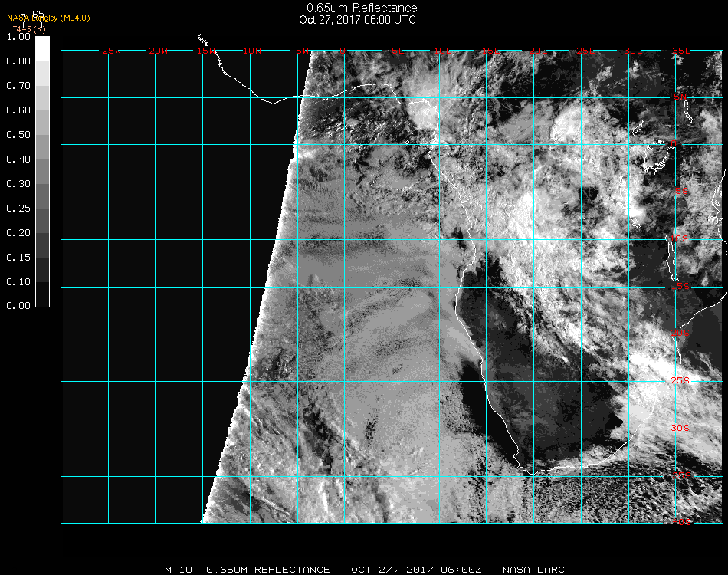
Task: Click the "NASA LARC" footer credit
Action: 533,570
